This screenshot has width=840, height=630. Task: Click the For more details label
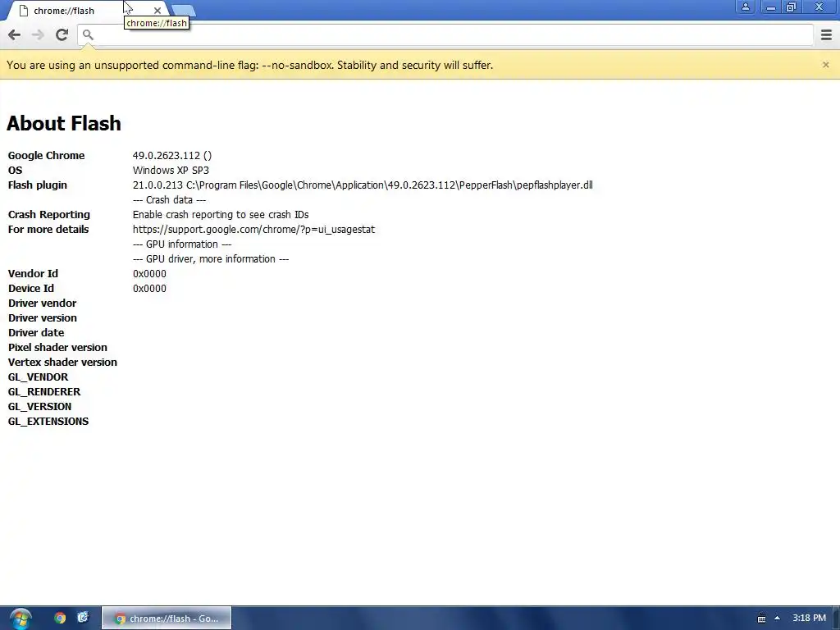[x=48, y=230]
